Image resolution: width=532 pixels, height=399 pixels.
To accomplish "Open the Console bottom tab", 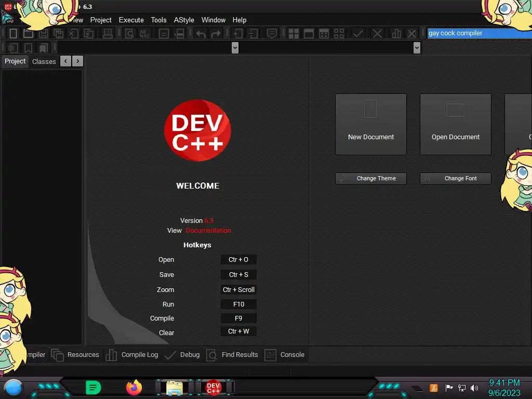I will [285, 355].
